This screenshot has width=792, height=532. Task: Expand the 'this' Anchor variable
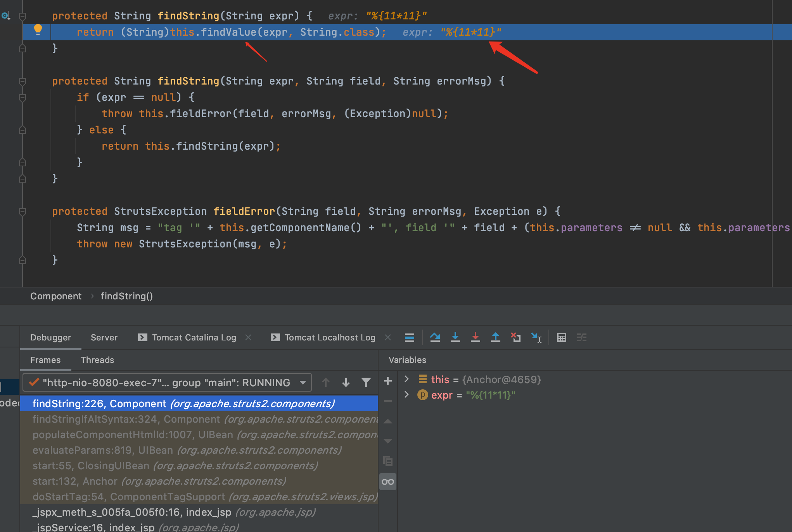tap(406, 379)
